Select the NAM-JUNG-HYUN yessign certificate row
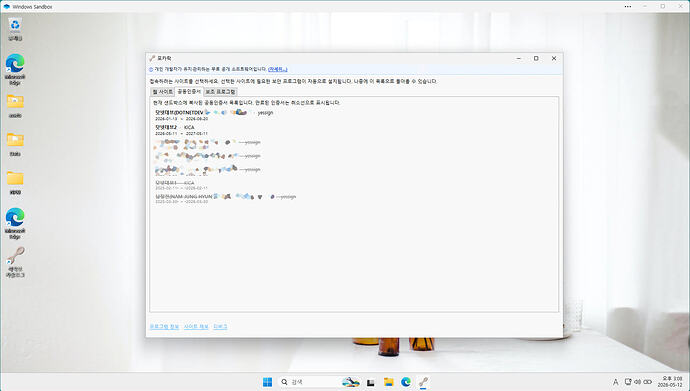This screenshot has width=690, height=391. click(225, 199)
